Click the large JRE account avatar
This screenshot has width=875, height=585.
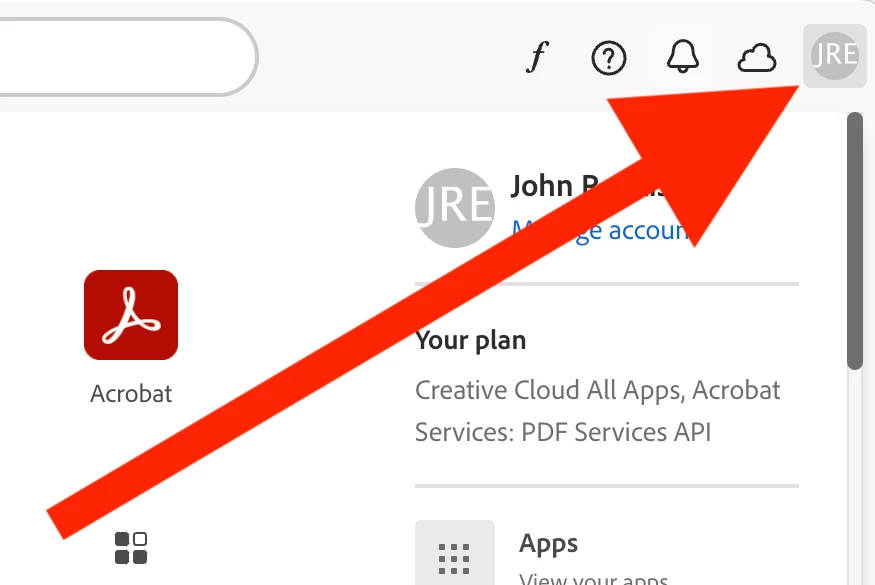tap(455, 208)
